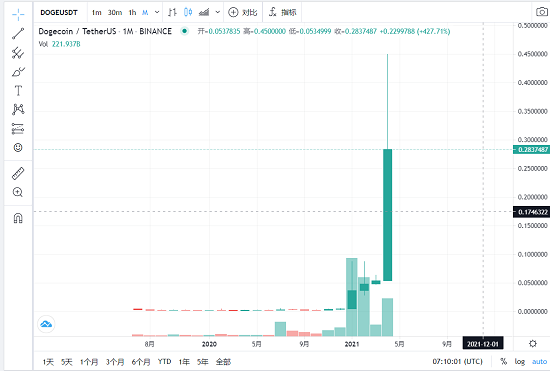Image resolution: width=550 pixels, height=371 pixels.
Task: Set the range to 6个月
Action: click(x=141, y=362)
